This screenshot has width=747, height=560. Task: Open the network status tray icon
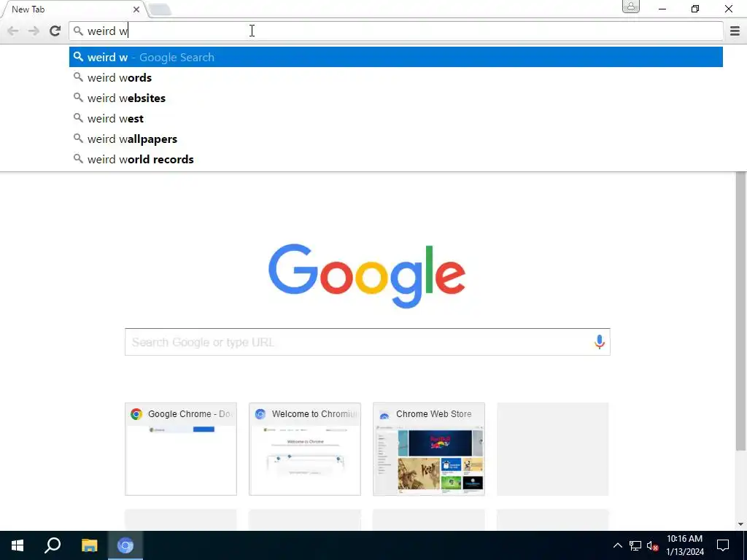pos(635,545)
